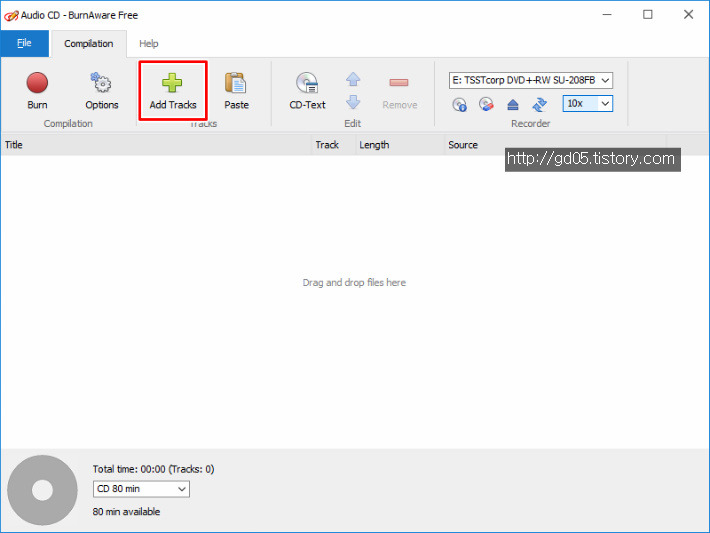Screen dimensions: 710x533
Task: Show disc info in Recorder group
Action: [460, 105]
